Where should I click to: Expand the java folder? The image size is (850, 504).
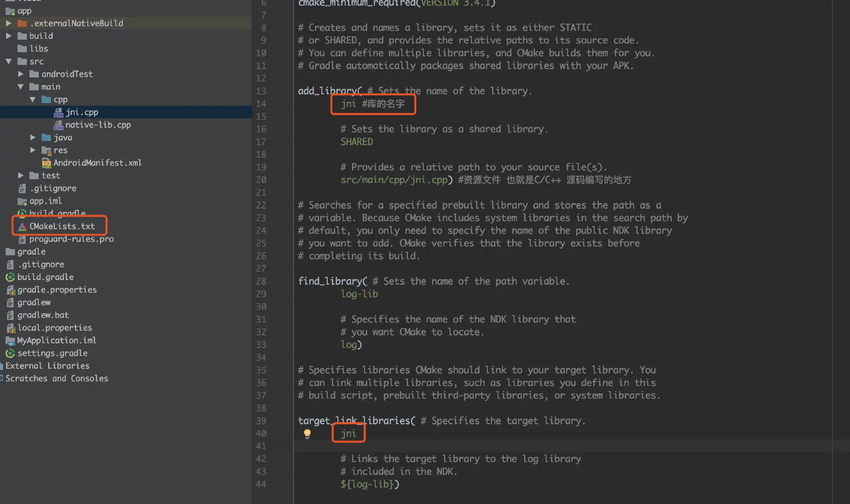pos(33,137)
